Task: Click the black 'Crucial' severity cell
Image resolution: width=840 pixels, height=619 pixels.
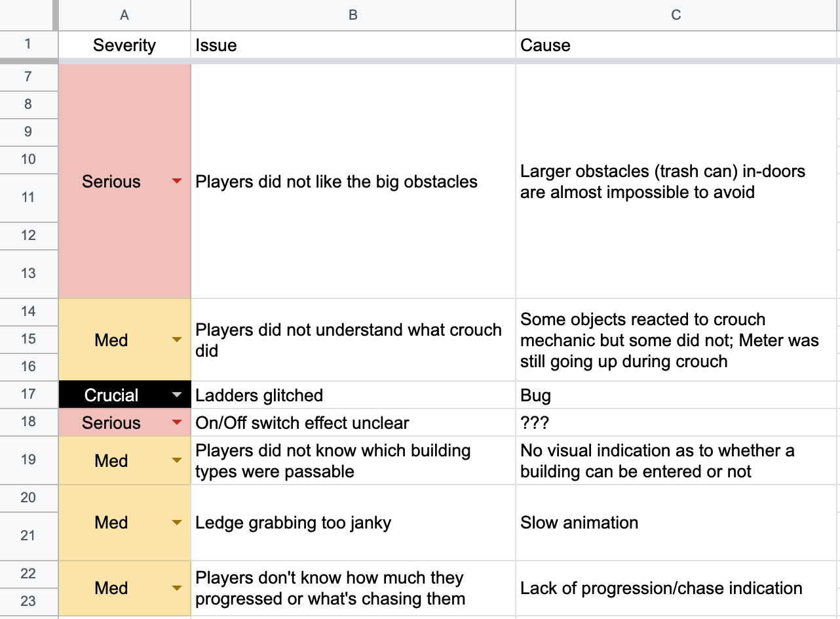Action: point(124,395)
